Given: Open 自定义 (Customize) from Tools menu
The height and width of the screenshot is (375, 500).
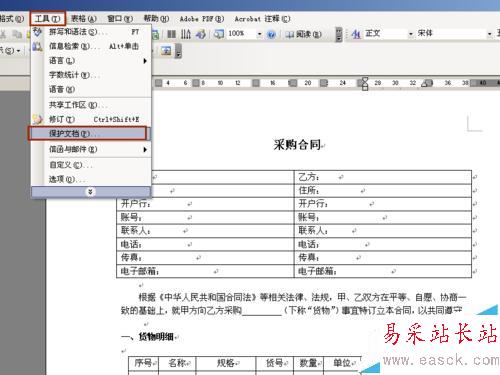Looking at the screenshot, I should coord(91,165).
